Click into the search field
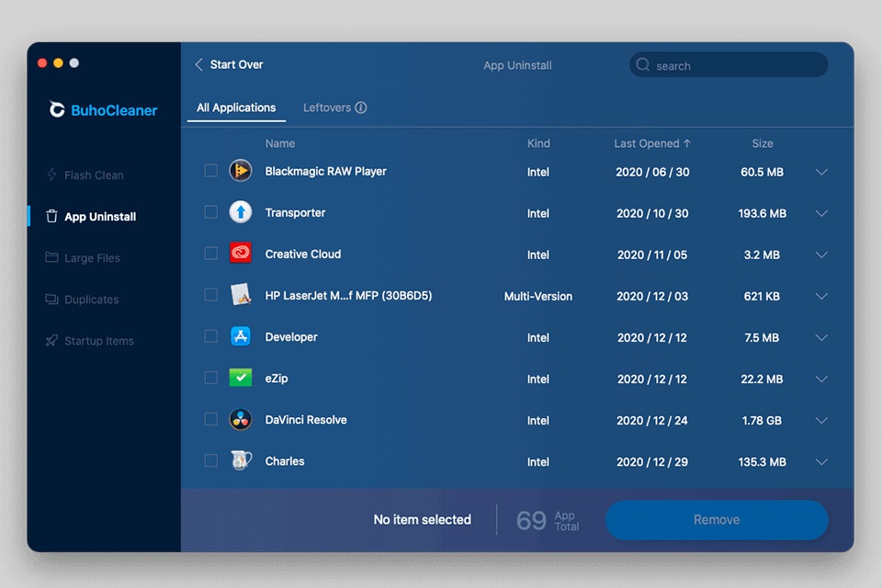The image size is (882, 588). [x=729, y=65]
